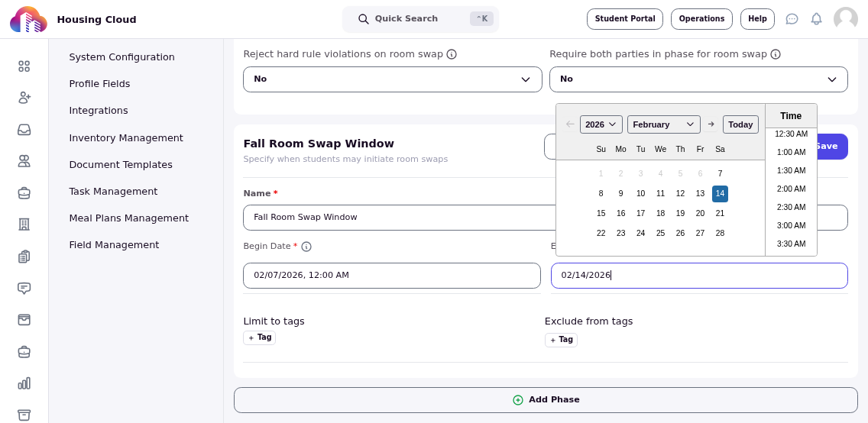Click the Housing Cloud logo icon
Screen dimensions: 868x423
pos(28,19)
